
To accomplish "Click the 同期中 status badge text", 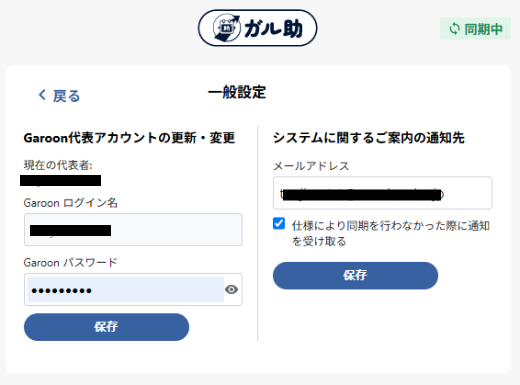I will click(483, 29).
